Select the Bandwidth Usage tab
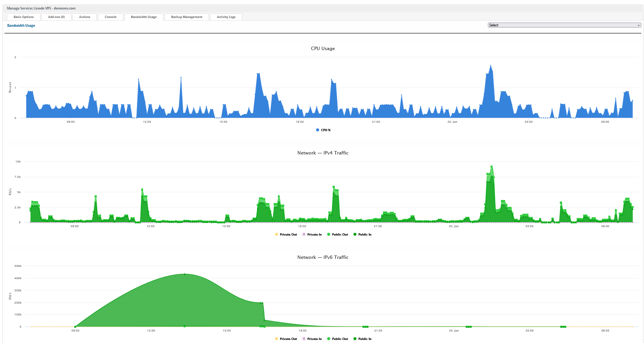The image size is (644, 343). click(x=144, y=17)
